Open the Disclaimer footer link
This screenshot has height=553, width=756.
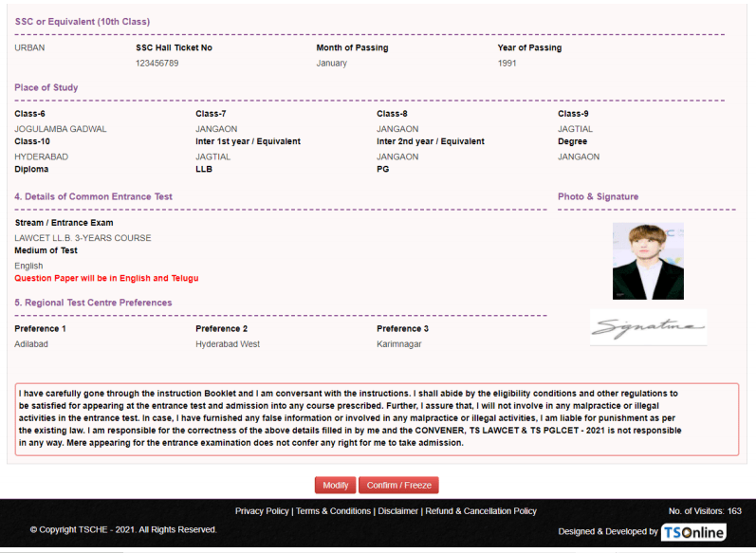tap(397, 511)
